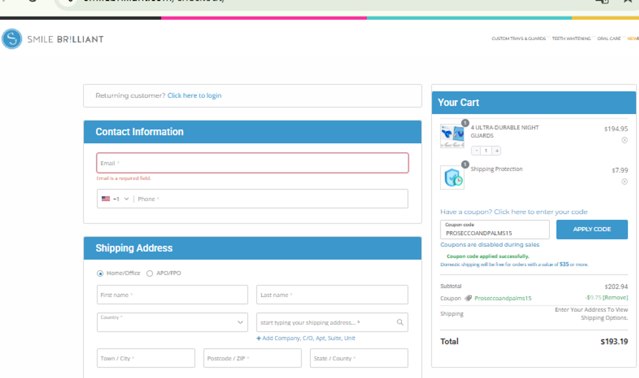Screen dimensions: 639x378
Task: Open the Shipping Protection product thumbnail
Action: pyautogui.click(x=452, y=178)
